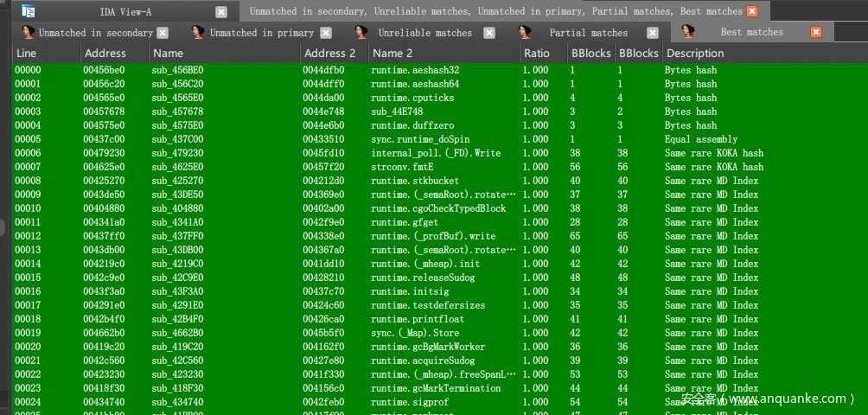Image resolution: width=868 pixels, height=415 pixels.
Task: Click runtime.cputicks in Name 2 column
Action: click(412, 98)
